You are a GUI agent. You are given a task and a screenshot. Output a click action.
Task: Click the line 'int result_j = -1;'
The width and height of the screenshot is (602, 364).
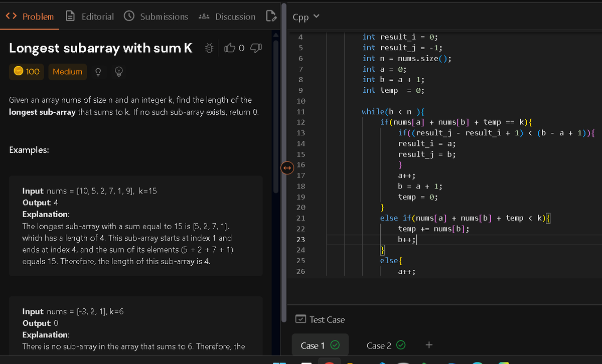pos(402,48)
